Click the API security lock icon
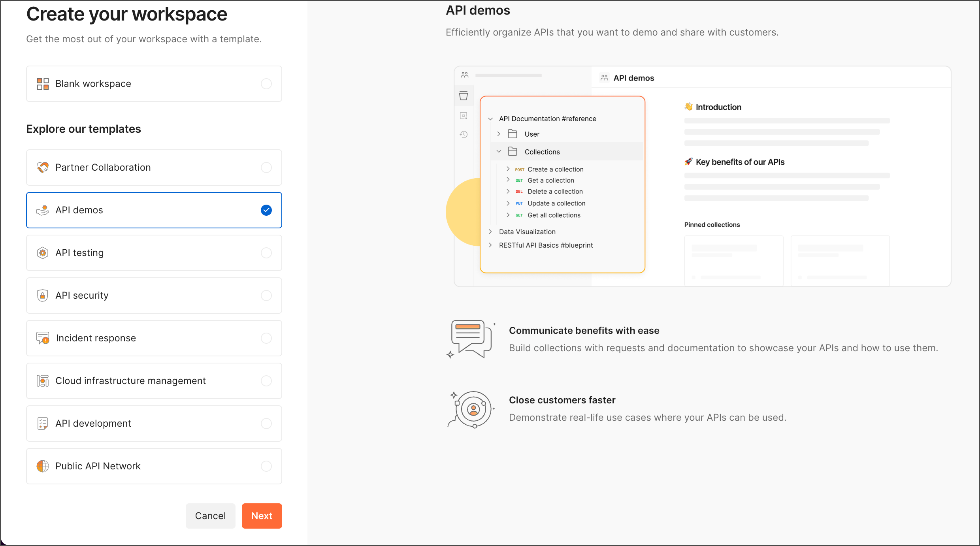This screenshot has width=980, height=546. pyautogui.click(x=43, y=295)
